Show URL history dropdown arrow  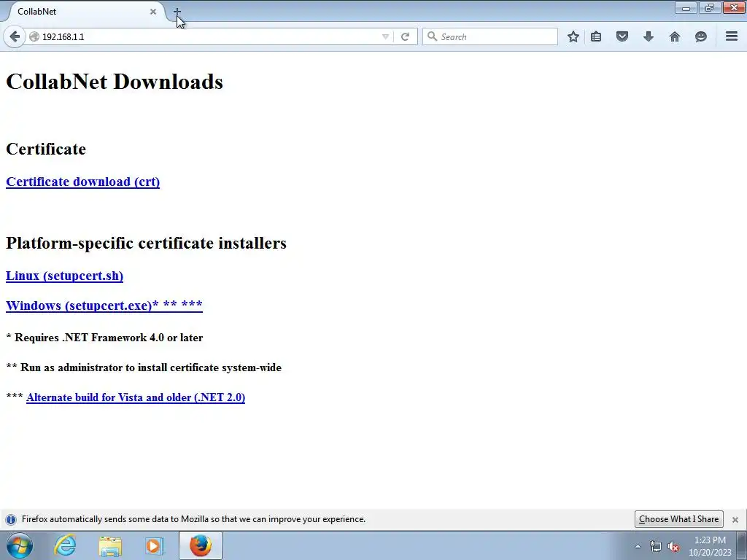pos(385,36)
